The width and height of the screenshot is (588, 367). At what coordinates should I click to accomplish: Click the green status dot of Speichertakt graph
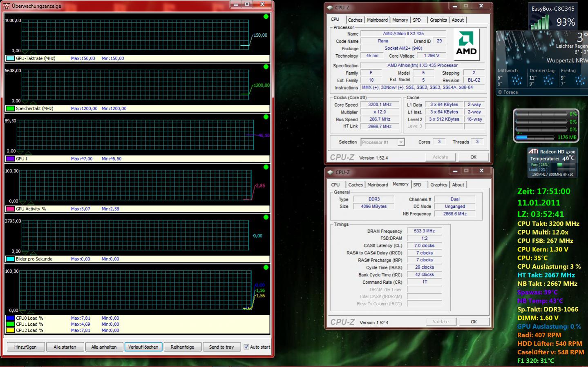pyautogui.click(x=266, y=67)
